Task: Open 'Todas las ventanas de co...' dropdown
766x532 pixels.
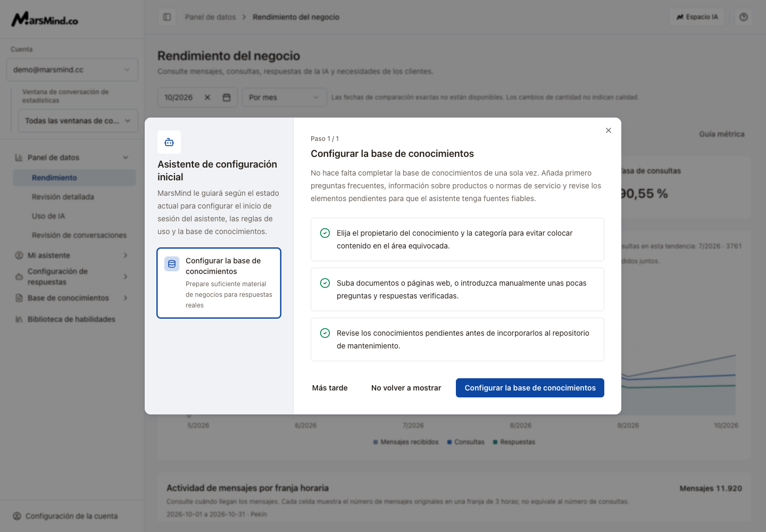Action: [78, 121]
